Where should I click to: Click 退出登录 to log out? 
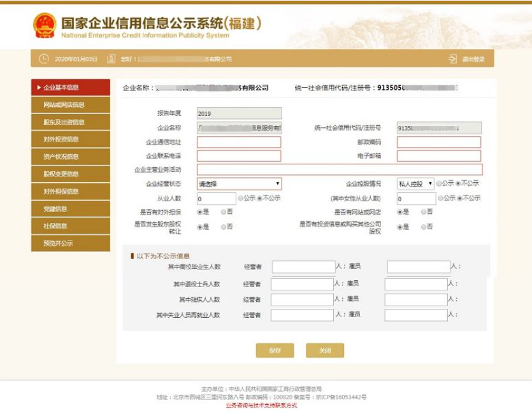click(473, 59)
